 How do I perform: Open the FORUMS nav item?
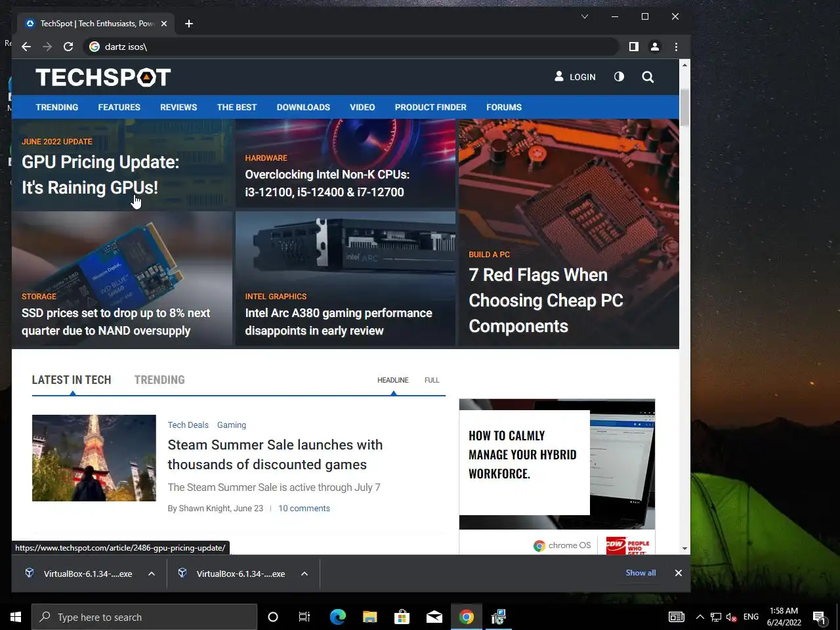click(504, 107)
